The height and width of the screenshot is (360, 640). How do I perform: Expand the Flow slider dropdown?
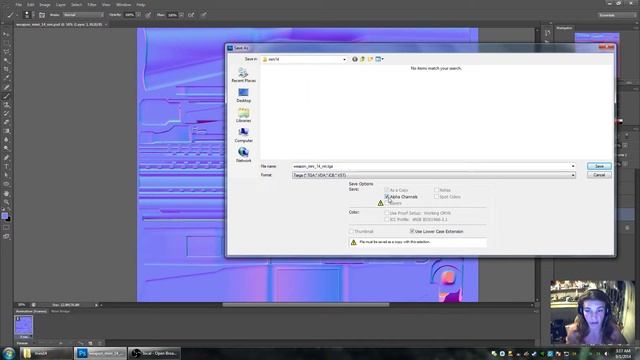click(x=181, y=15)
